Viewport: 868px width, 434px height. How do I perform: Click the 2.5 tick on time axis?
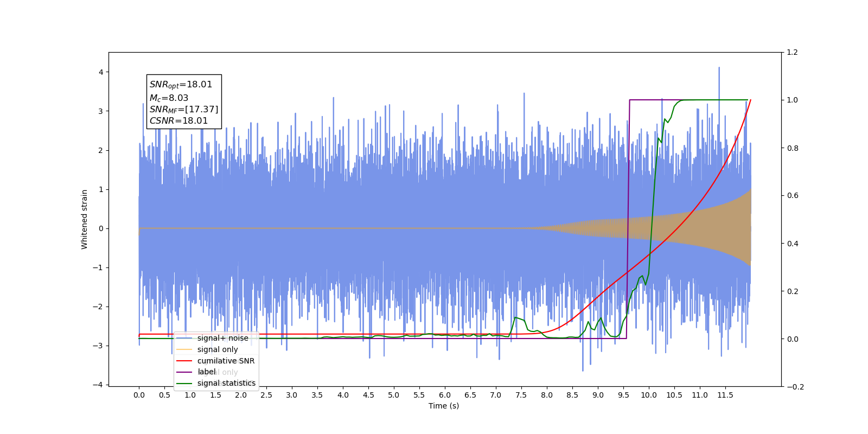coord(266,395)
